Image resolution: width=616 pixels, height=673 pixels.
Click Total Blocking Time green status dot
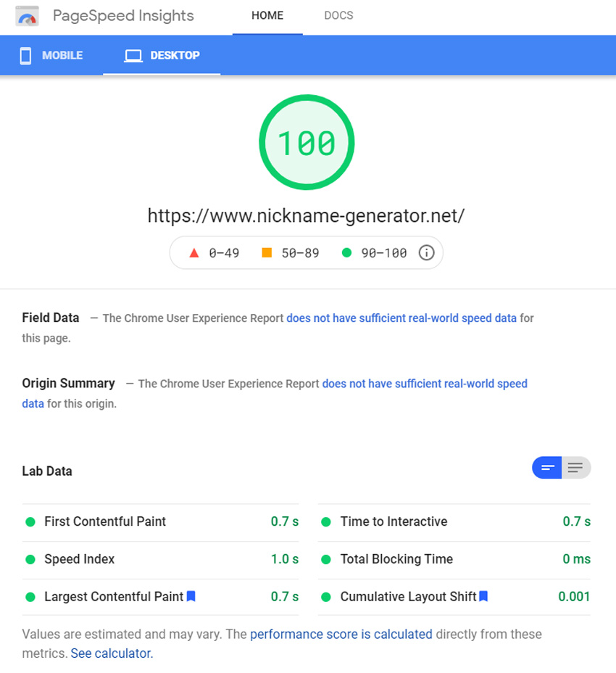click(326, 560)
